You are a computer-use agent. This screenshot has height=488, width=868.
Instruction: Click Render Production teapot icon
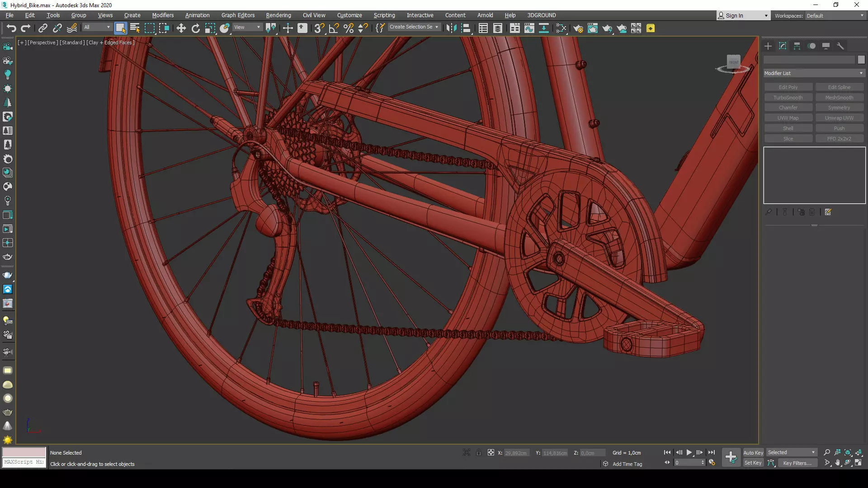pyautogui.click(x=607, y=28)
